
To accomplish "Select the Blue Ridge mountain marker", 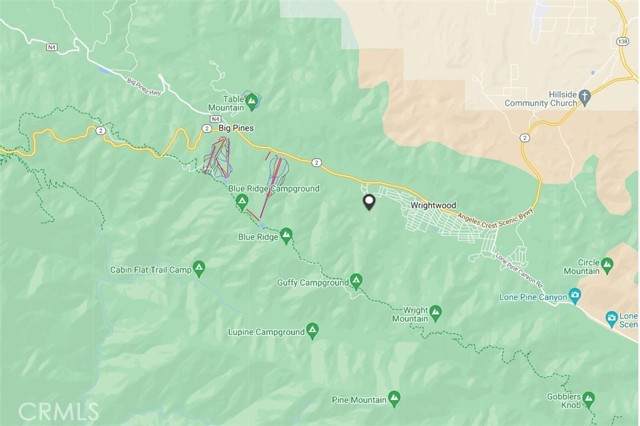I will pos(287,236).
